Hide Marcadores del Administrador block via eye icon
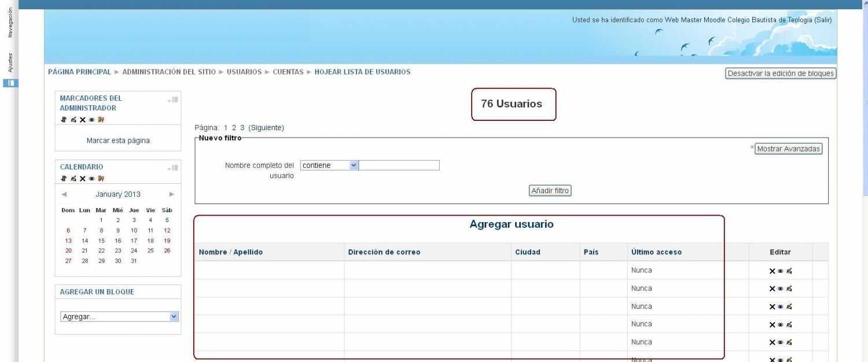 tap(91, 120)
